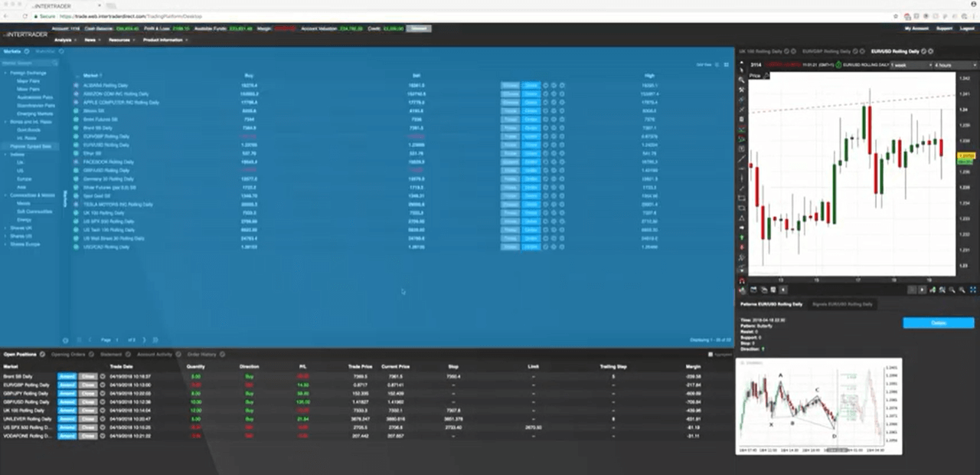The width and height of the screenshot is (980, 475).
Task: Click the Market Search input field
Action: [x=28, y=63]
